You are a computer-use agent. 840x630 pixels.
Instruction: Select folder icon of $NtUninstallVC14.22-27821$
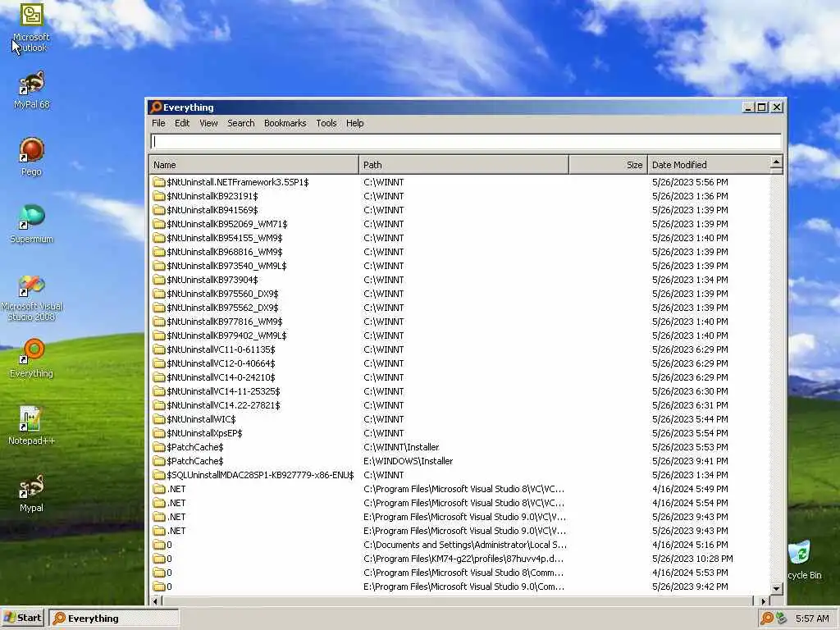tap(158, 405)
